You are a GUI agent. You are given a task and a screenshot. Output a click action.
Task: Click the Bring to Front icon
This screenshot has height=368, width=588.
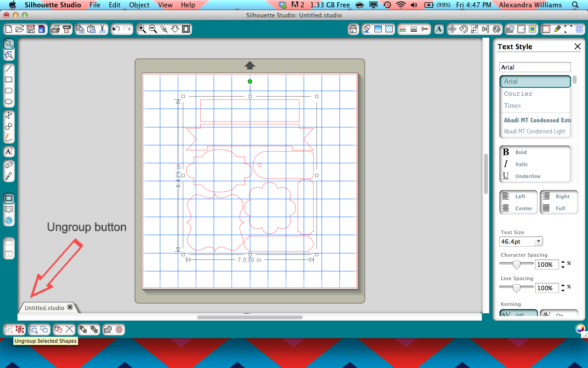pos(83,329)
